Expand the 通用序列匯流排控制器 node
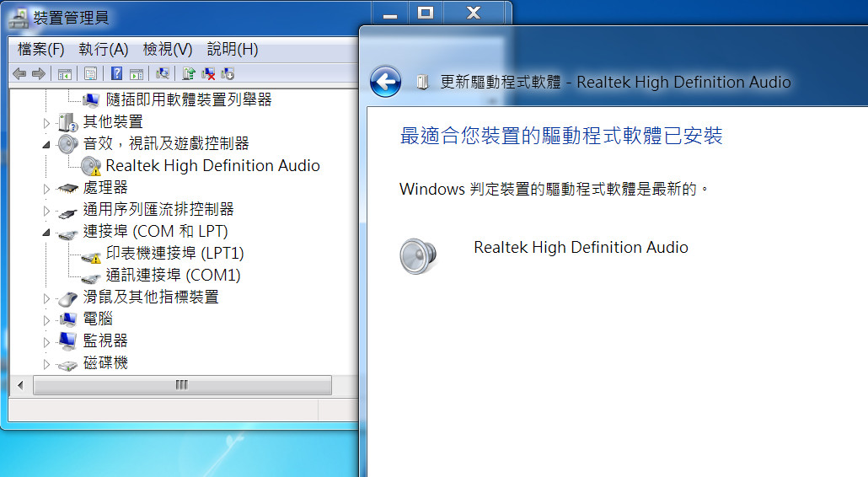 (x=46, y=211)
